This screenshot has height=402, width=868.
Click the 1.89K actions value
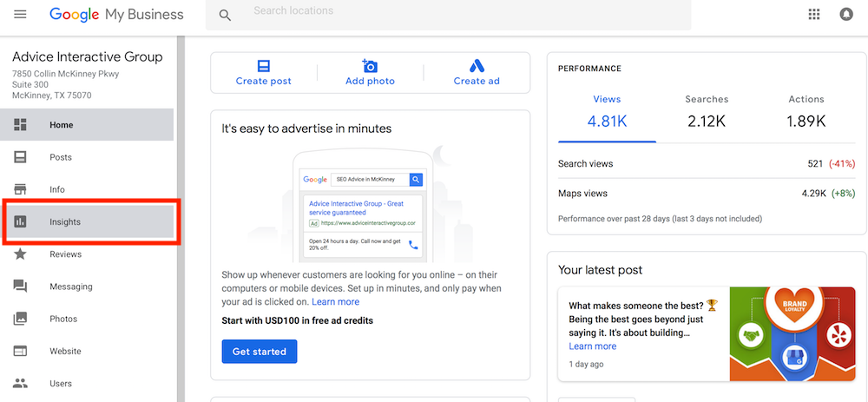[806, 122]
